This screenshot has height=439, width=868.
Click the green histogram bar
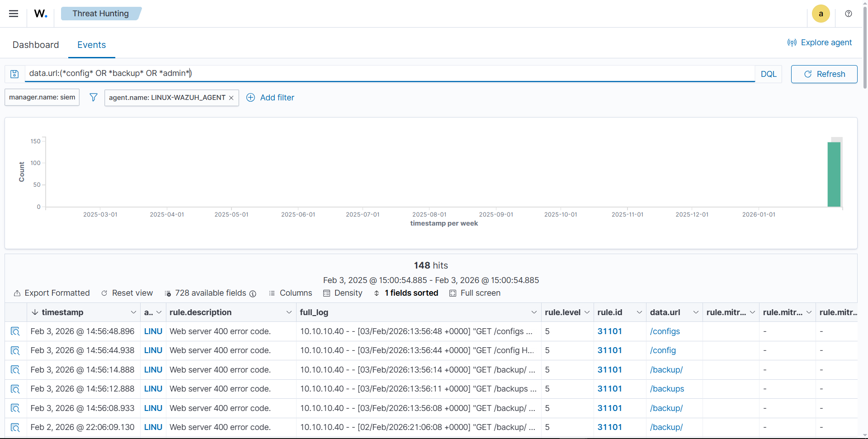(x=834, y=175)
